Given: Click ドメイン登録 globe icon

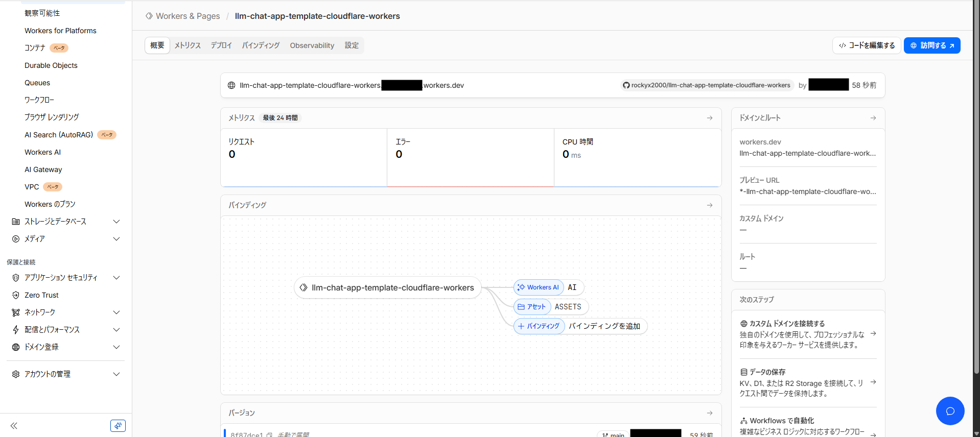Looking at the screenshot, I should [x=16, y=347].
